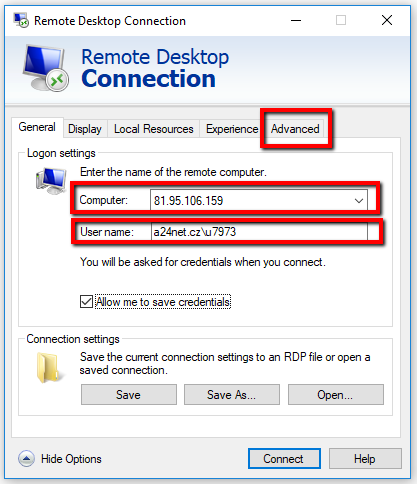This screenshot has width=417, height=484.
Task: Toggle Allow me to save credentials checkbox
Action: click(86, 302)
